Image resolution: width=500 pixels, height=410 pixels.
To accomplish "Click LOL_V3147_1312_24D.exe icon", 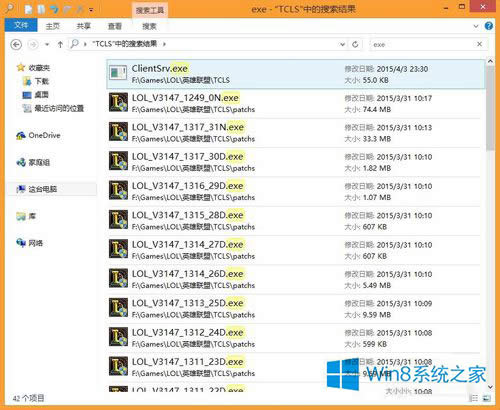I will point(118,337).
